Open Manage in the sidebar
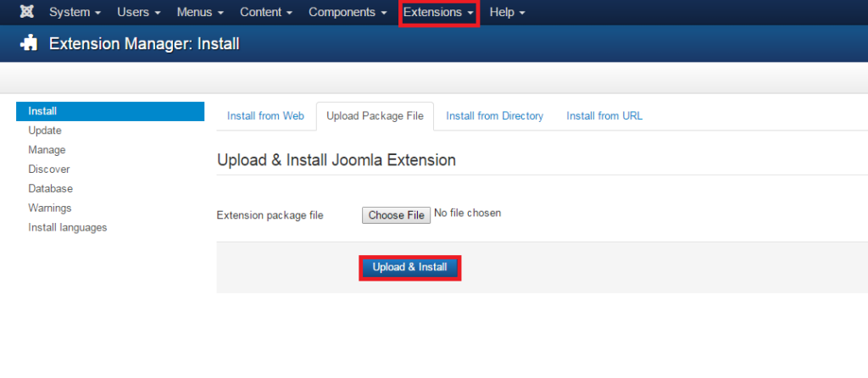 tap(47, 150)
